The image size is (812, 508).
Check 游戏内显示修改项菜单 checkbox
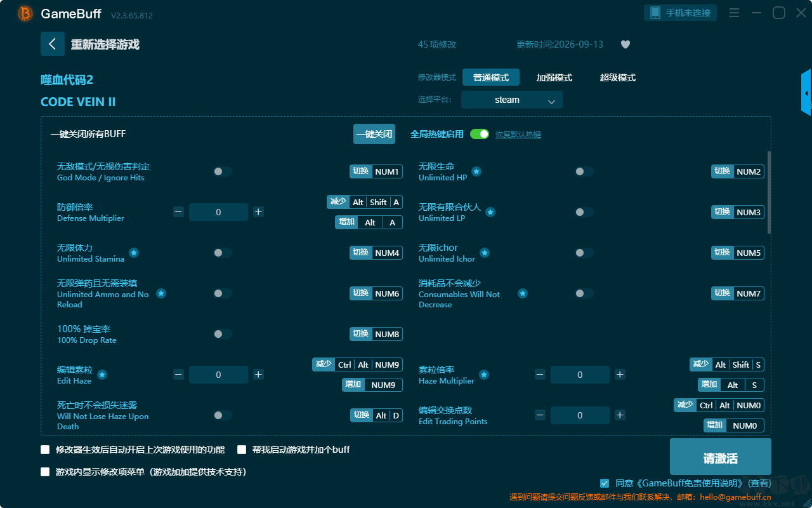[x=45, y=472]
